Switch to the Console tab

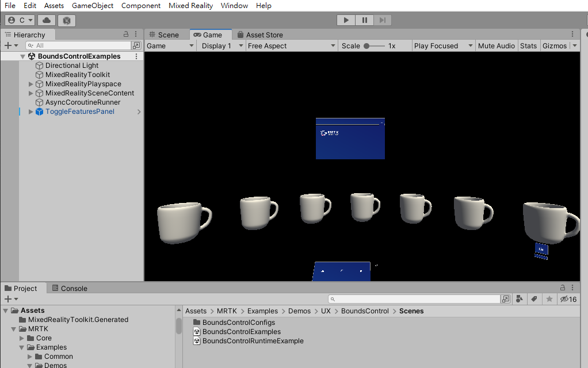(70, 288)
